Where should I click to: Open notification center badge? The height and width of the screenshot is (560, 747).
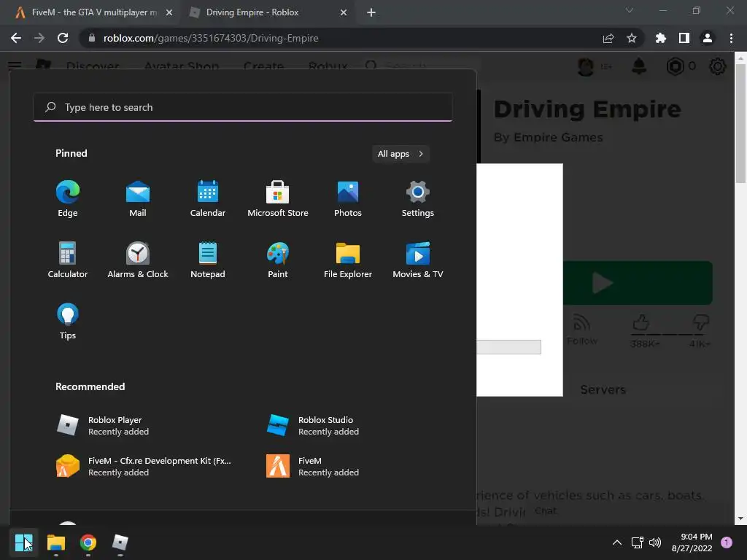pyautogui.click(x=727, y=542)
